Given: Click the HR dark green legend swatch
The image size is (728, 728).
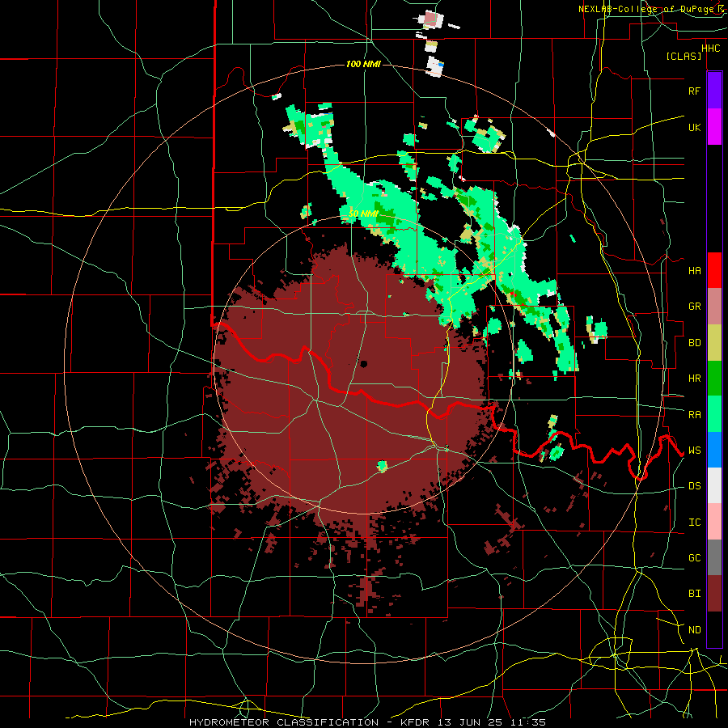Looking at the screenshot, I should [714, 378].
